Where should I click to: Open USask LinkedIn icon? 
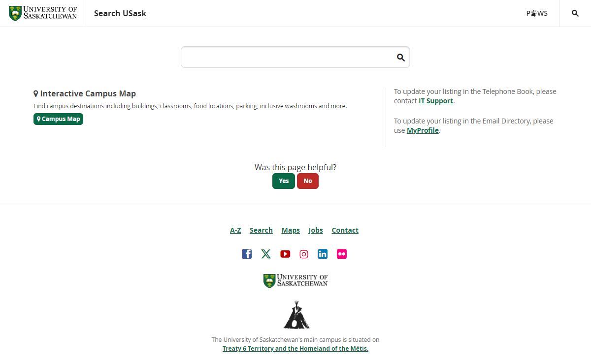click(323, 254)
